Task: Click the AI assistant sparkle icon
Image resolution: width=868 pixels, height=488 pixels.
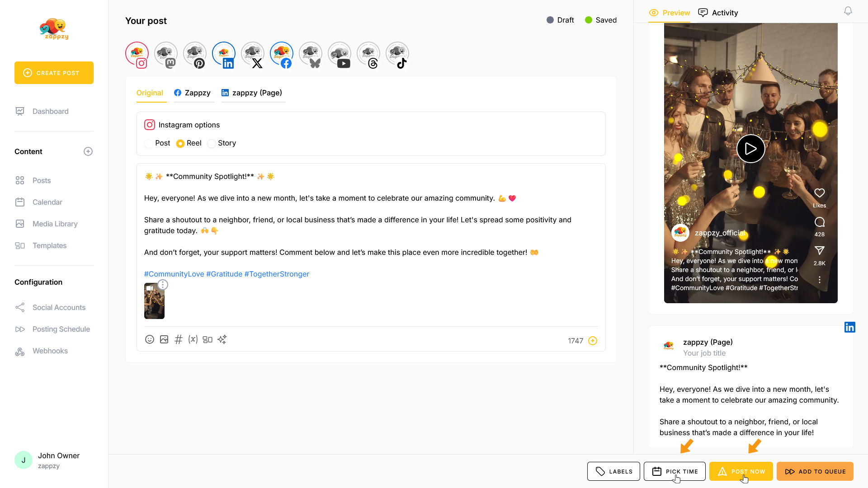Action: tap(222, 339)
